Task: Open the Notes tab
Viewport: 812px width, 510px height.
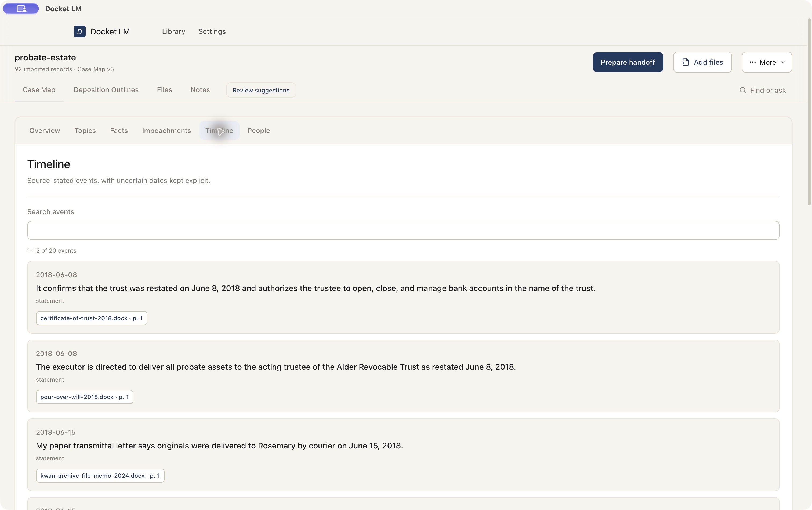Action: 200,90
